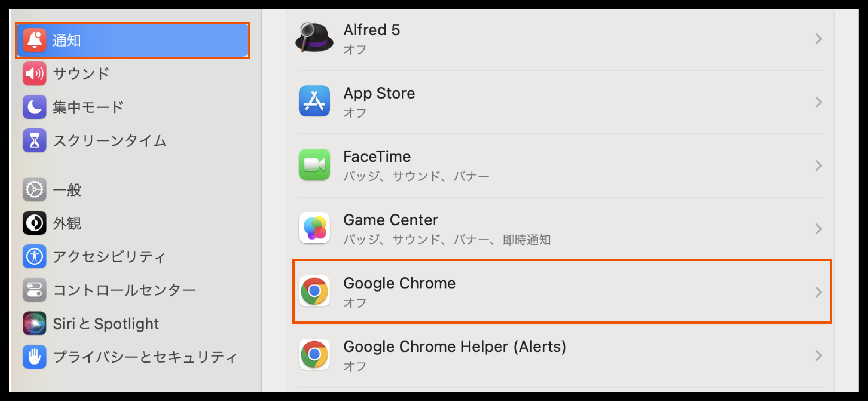Screen dimensions: 868x401
Task: Click the Game Center app icon
Action: 314,228
